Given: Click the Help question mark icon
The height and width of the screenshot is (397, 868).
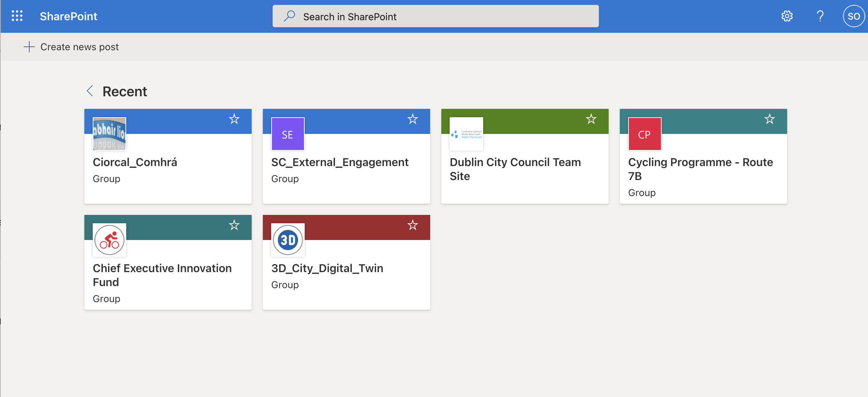Looking at the screenshot, I should 820,16.
